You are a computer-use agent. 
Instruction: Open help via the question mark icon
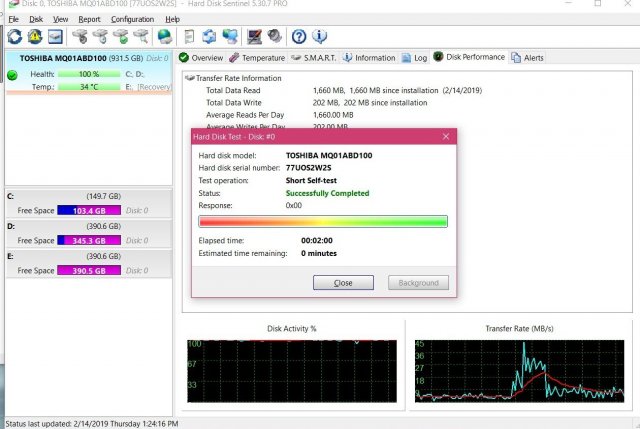tap(299, 37)
